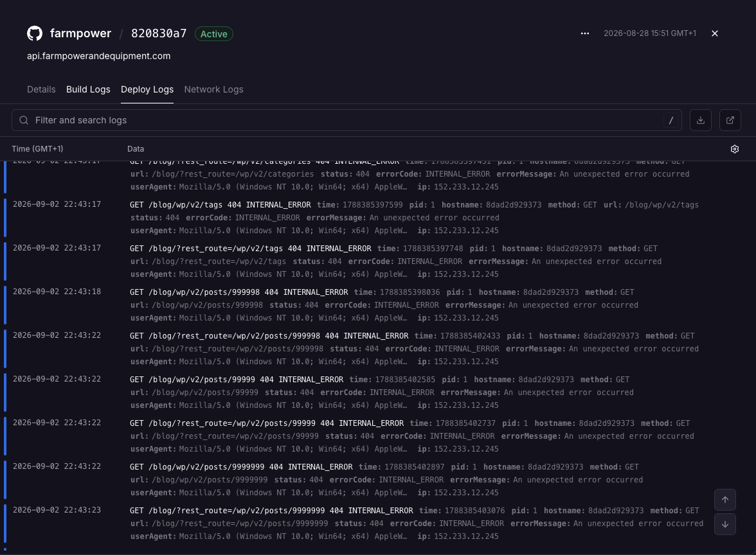Switch to the Details tab

pyautogui.click(x=41, y=90)
